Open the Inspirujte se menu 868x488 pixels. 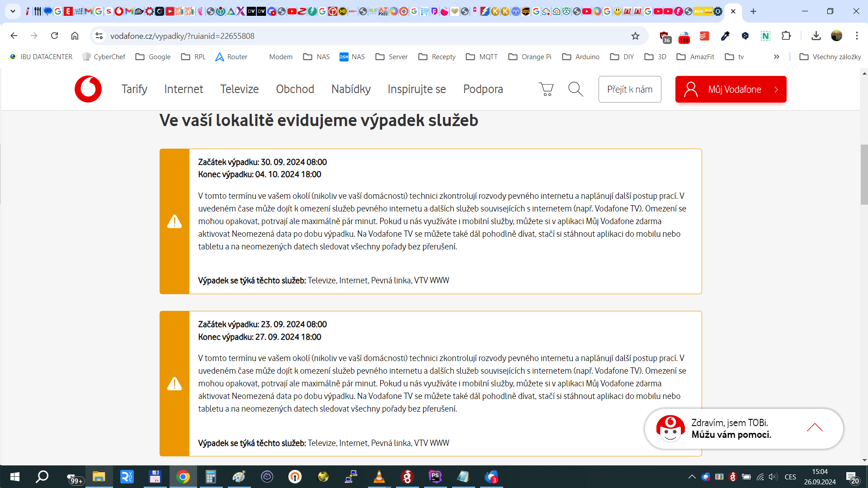417,89
